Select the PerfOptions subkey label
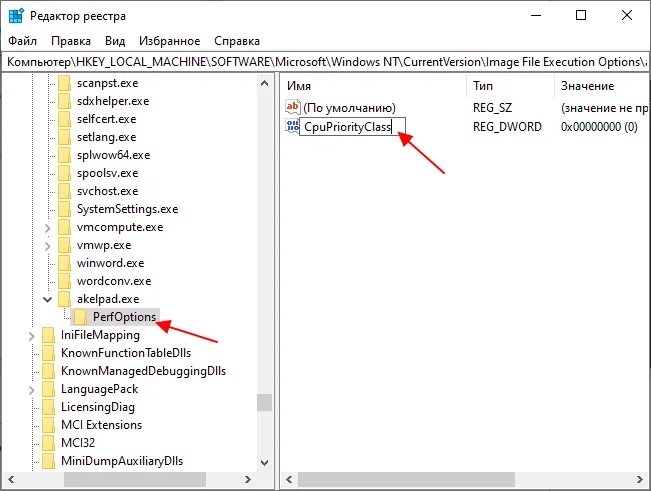651x491 pixels. (124, 317)
